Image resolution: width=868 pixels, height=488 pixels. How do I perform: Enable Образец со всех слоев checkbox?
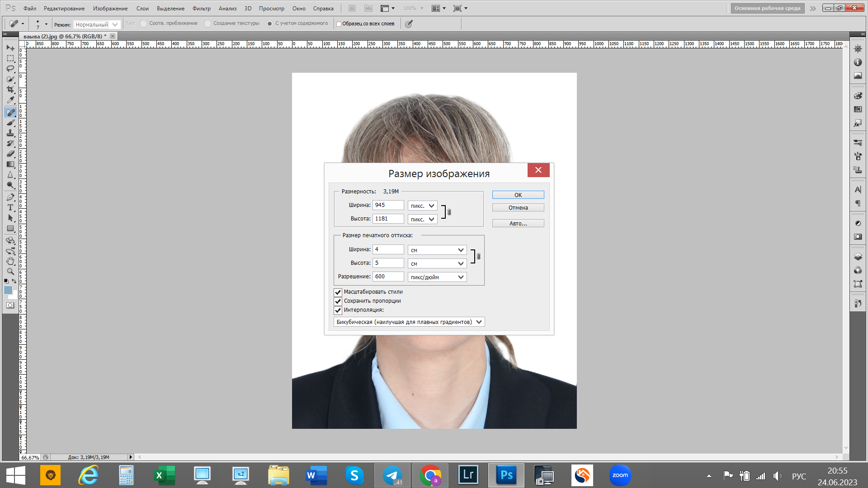[339, 24]
